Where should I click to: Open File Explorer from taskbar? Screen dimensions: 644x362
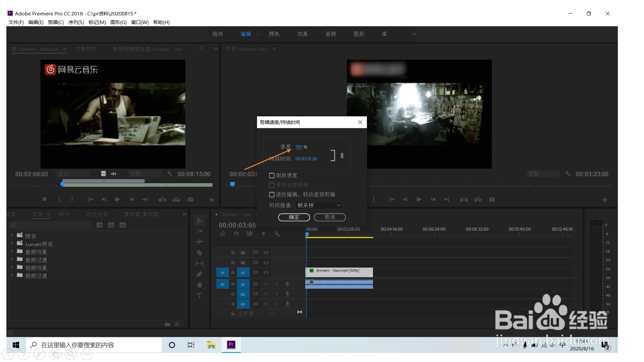tap(211, 345)
